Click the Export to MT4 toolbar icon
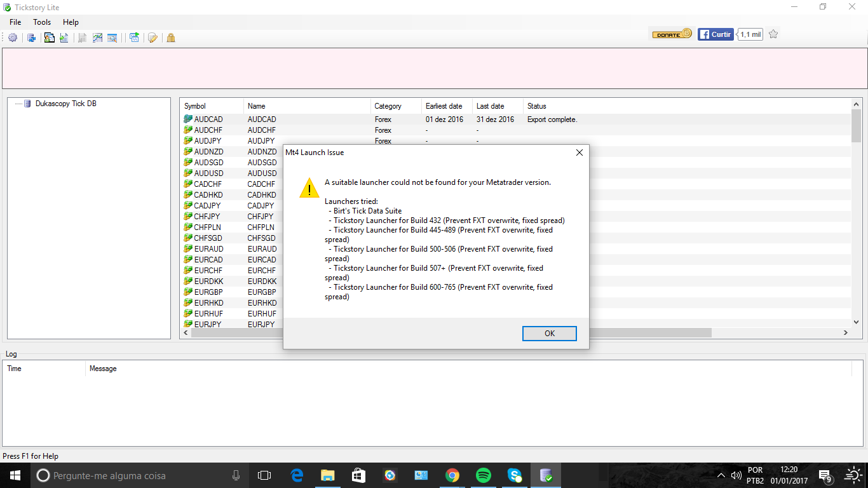Viewport: 868px width, 488px height. pyautogui.click(x=49, y=37)
